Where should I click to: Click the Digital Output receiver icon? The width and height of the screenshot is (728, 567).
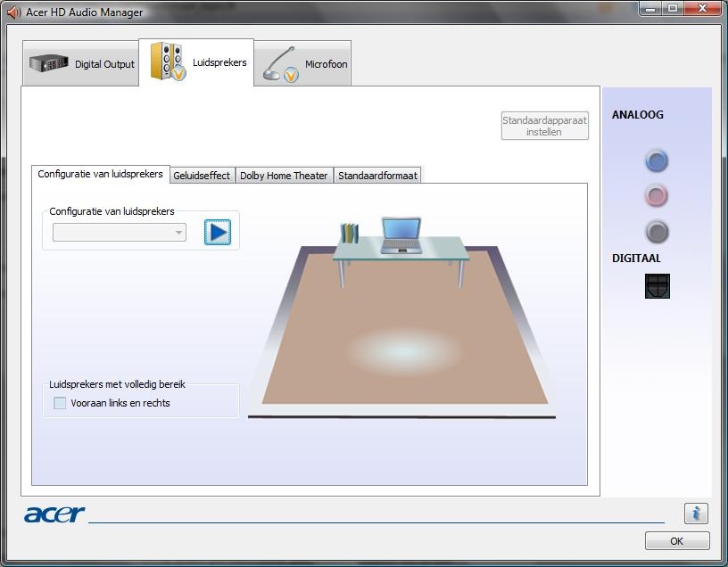(x=49, y=63)
